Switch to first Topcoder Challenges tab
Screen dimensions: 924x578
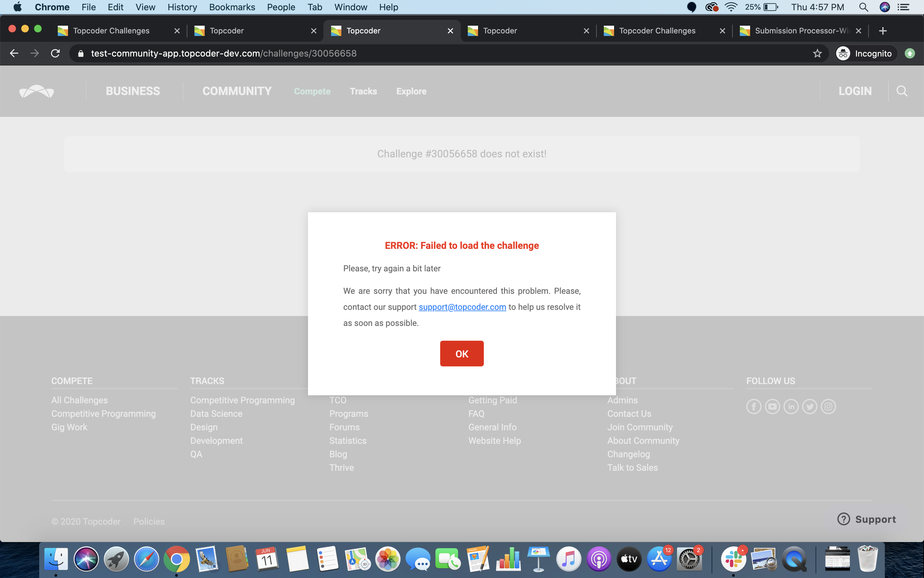pos(118,31)
